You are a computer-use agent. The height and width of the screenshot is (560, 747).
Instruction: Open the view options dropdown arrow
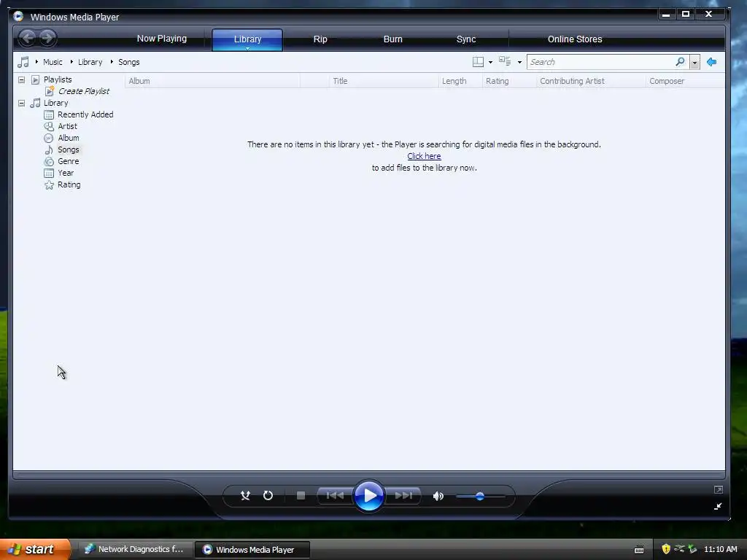coord(519,63)
